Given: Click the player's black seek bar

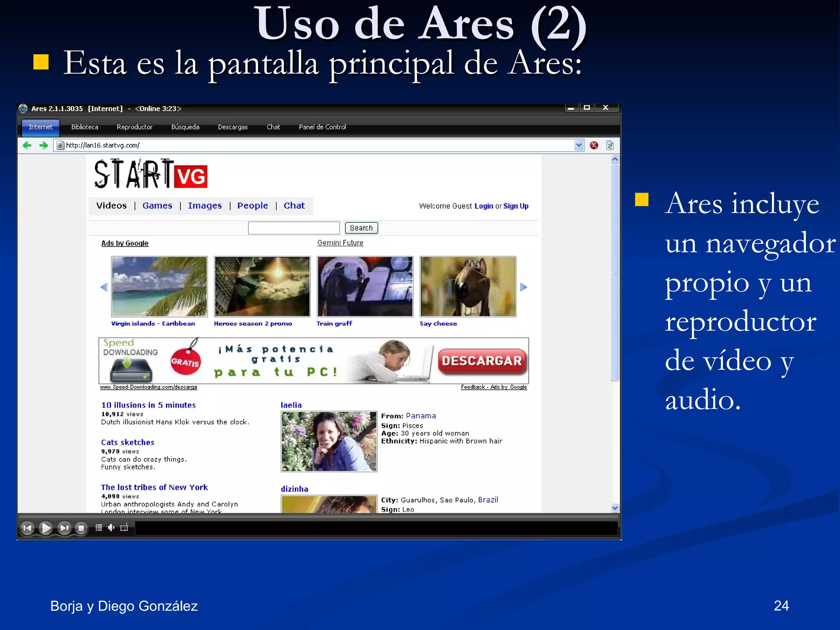Looking at the screenshot, I should 376,528.
